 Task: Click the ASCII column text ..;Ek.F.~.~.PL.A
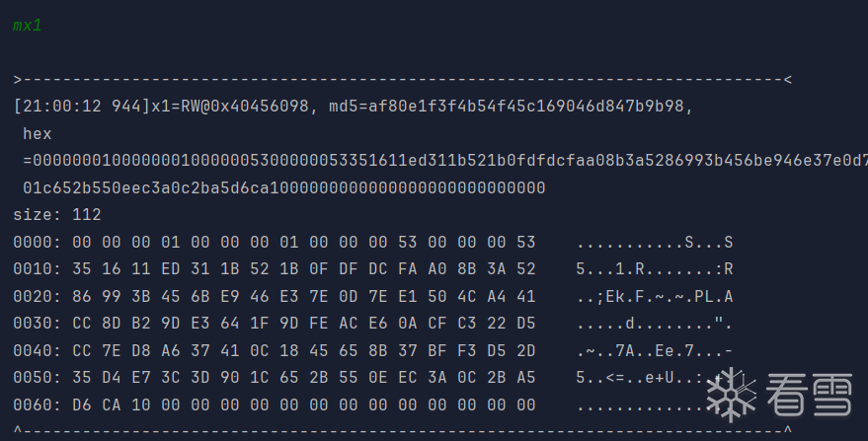pos(654,296)
